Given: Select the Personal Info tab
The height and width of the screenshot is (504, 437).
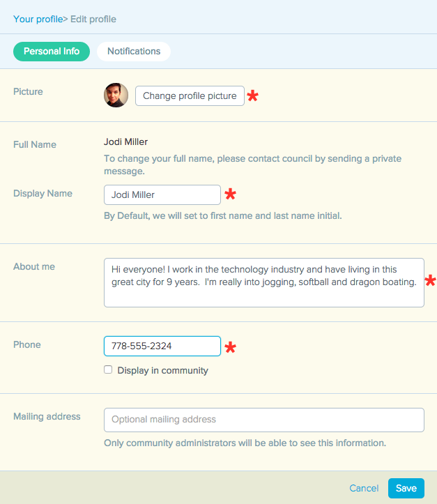Looking at the screenshot, I should (52, 52).
